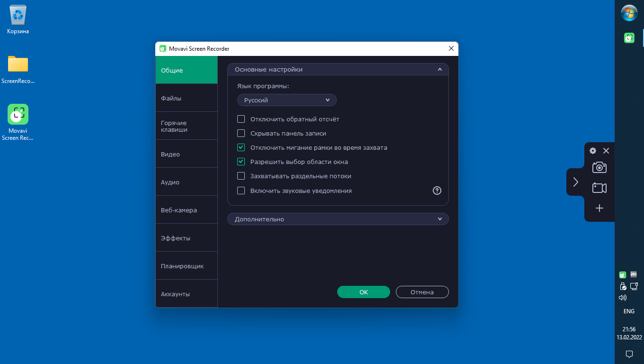Image resolution: width=644 pixels, height=364 pixels.
Task: Open the 'Аудио' settings tab
Action: coord(187,182)
